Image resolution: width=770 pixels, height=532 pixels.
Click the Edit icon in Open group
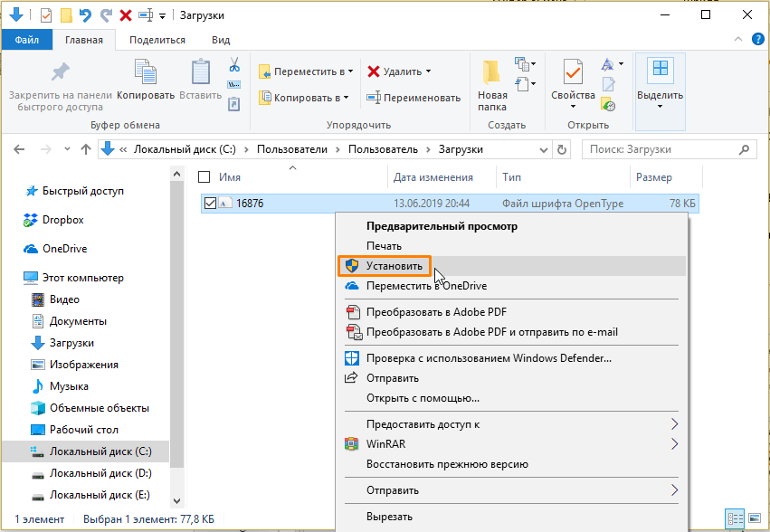click(608, 84)
